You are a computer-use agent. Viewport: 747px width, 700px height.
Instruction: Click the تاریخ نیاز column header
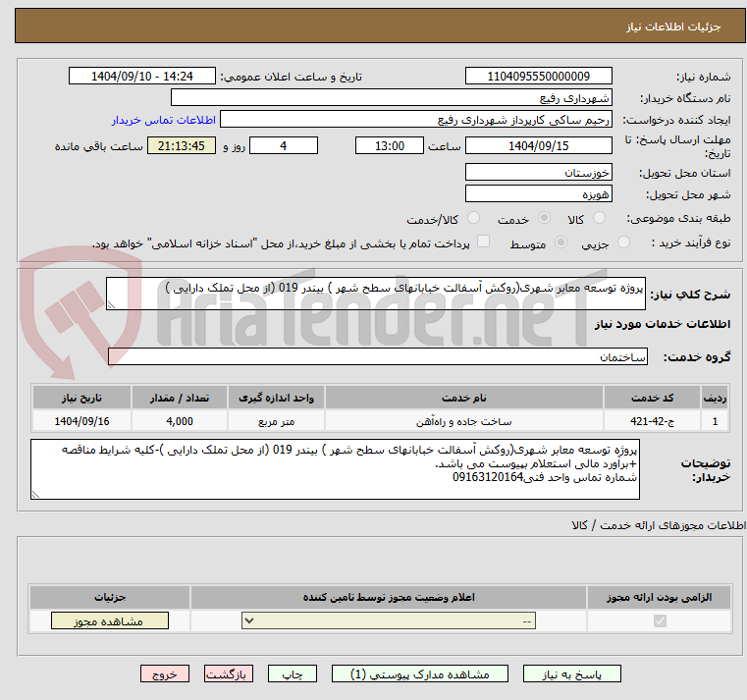click(81, 398)
